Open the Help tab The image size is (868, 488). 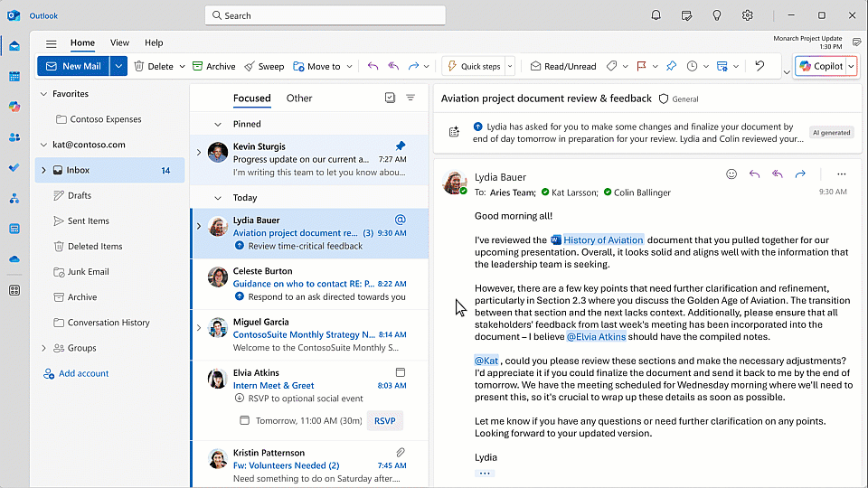[154, 42]
